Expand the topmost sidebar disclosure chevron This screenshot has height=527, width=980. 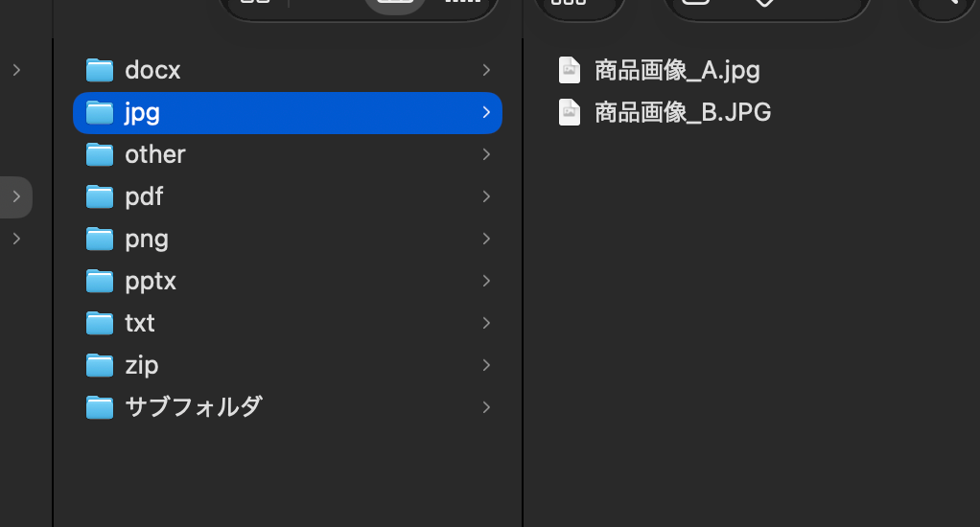point(16,70)
